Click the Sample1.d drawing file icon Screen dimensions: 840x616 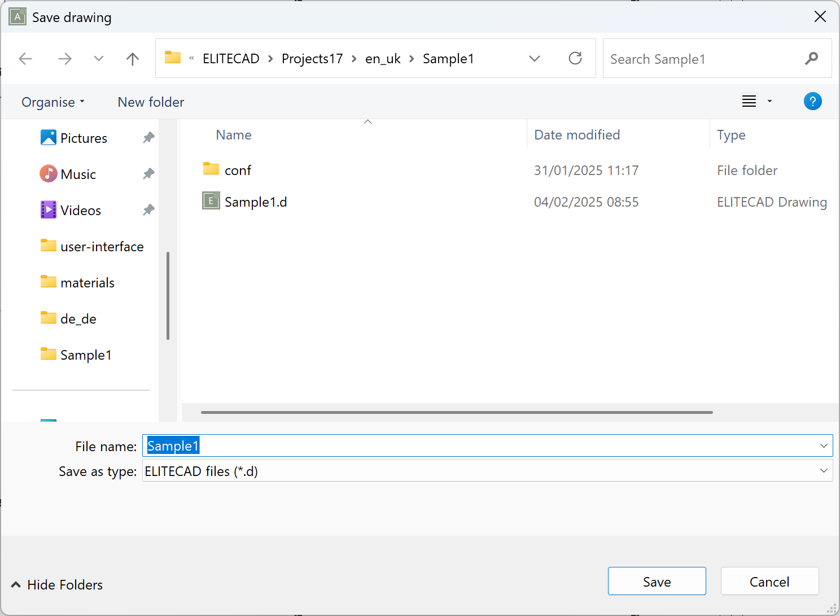point(211,201)
